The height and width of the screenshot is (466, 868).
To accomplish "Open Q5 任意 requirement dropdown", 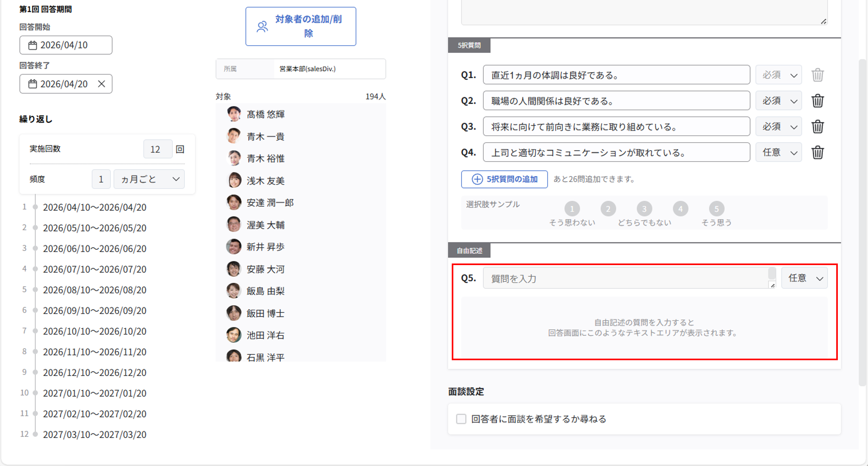I will coord(804,278).
